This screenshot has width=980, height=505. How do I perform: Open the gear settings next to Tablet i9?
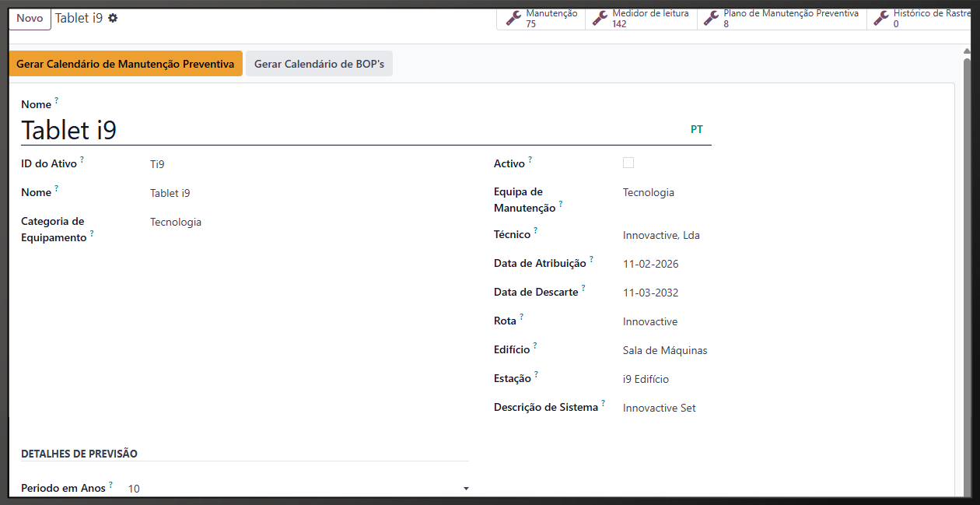click(x=113, y=18)
